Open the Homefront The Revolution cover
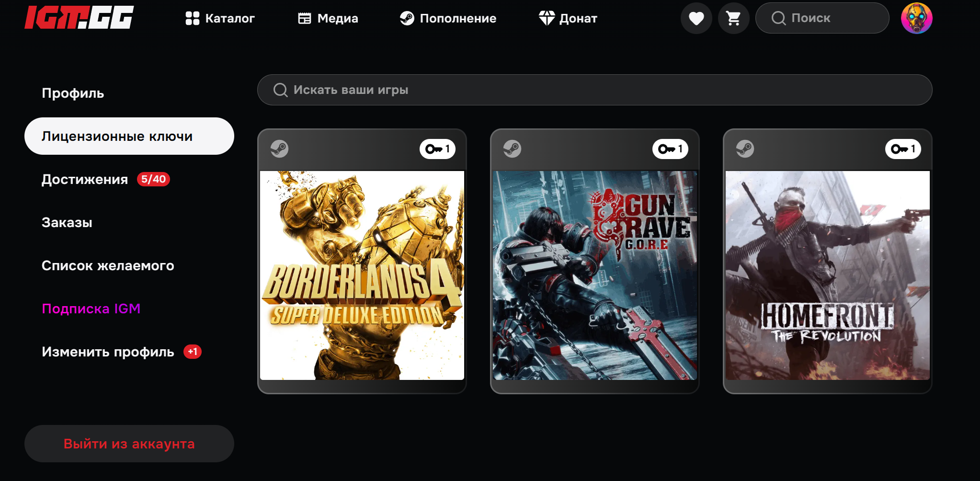The height and width of the screenshot is (481, 980). [828, 275]
